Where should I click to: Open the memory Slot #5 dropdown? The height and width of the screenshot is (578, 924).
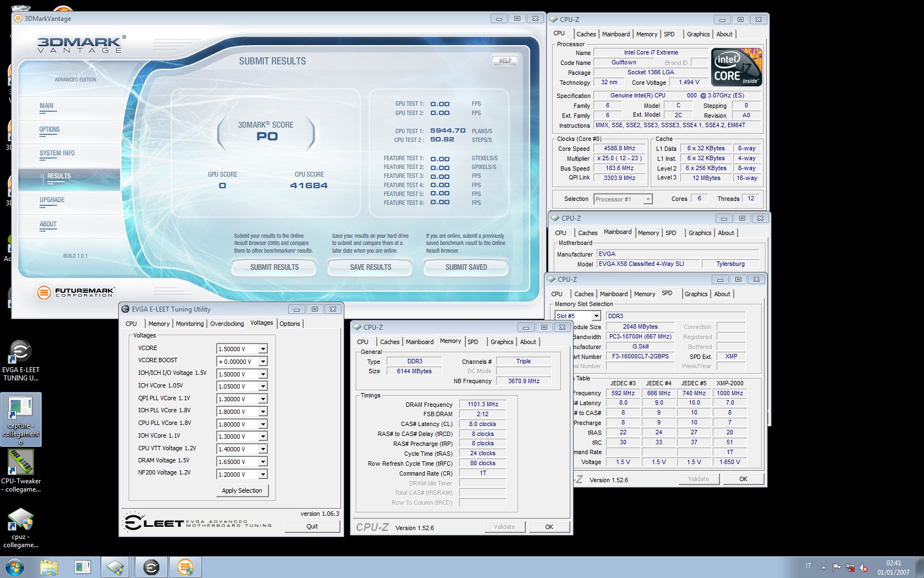596,316
